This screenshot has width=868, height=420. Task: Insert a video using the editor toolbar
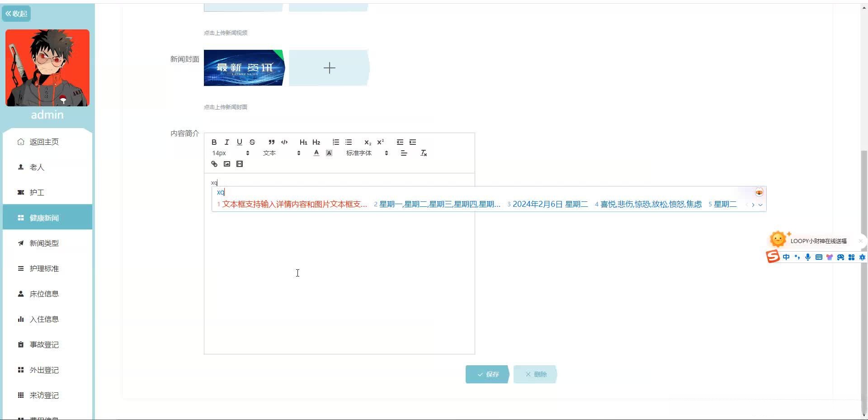[240, 164]
